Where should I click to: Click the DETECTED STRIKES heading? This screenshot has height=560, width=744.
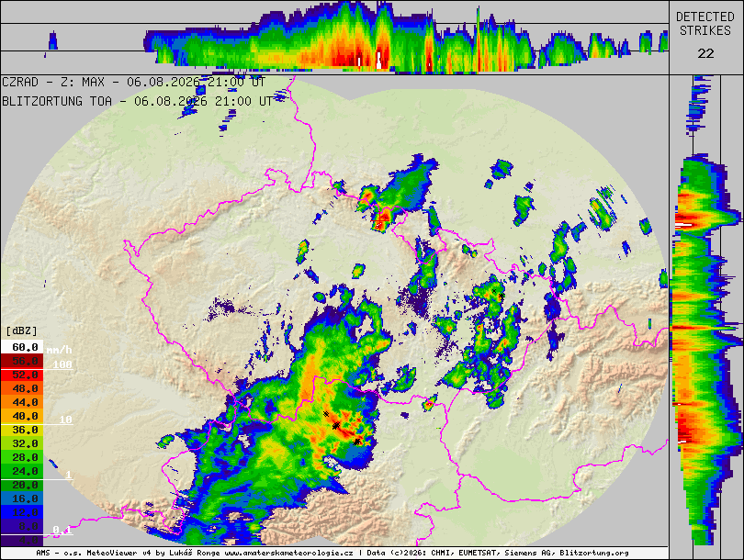705,24
